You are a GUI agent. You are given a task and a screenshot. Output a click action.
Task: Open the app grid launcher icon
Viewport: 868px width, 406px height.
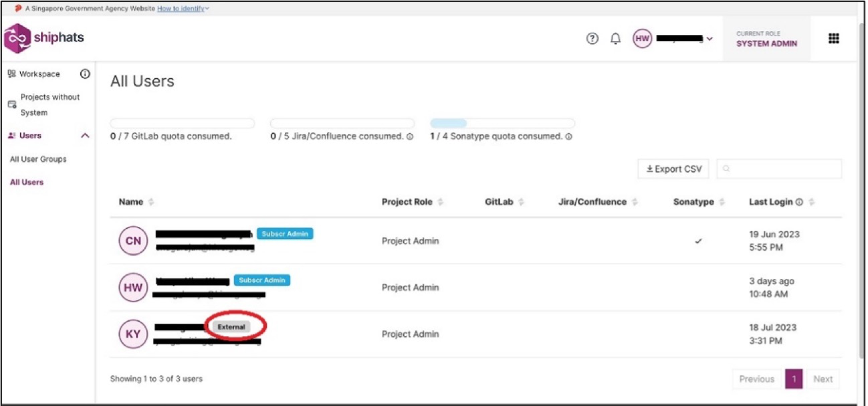[833, 38]
